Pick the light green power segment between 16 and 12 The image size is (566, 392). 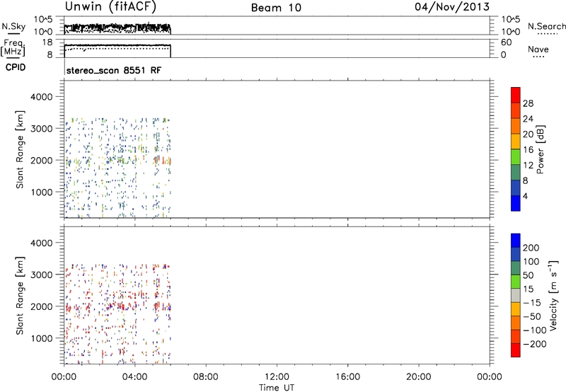tap(516, 156)
